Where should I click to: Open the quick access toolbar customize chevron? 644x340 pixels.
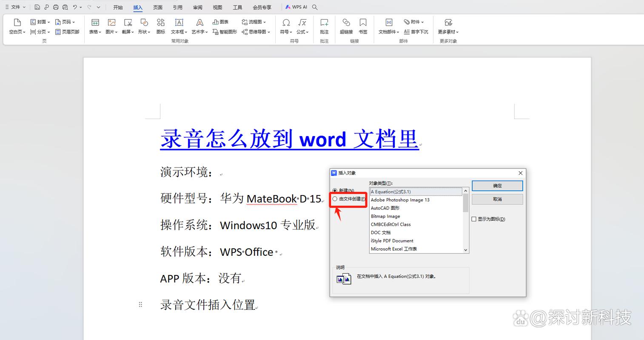(x=99, y=7)
